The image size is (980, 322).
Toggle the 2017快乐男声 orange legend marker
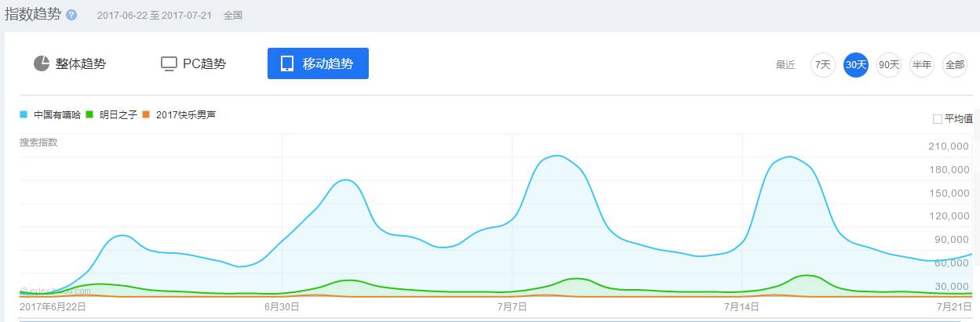pyautogui.click(x=147, y=114)
